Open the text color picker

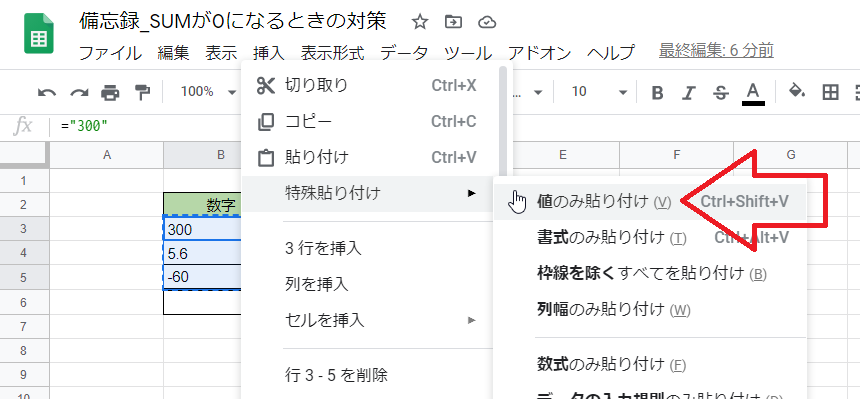pos(754,93)
